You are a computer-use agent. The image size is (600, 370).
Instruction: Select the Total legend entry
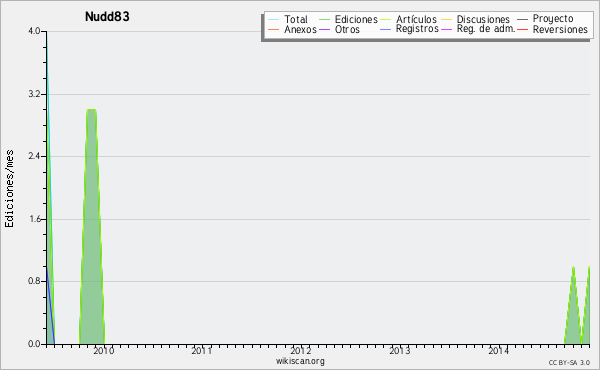coord(296,19)
